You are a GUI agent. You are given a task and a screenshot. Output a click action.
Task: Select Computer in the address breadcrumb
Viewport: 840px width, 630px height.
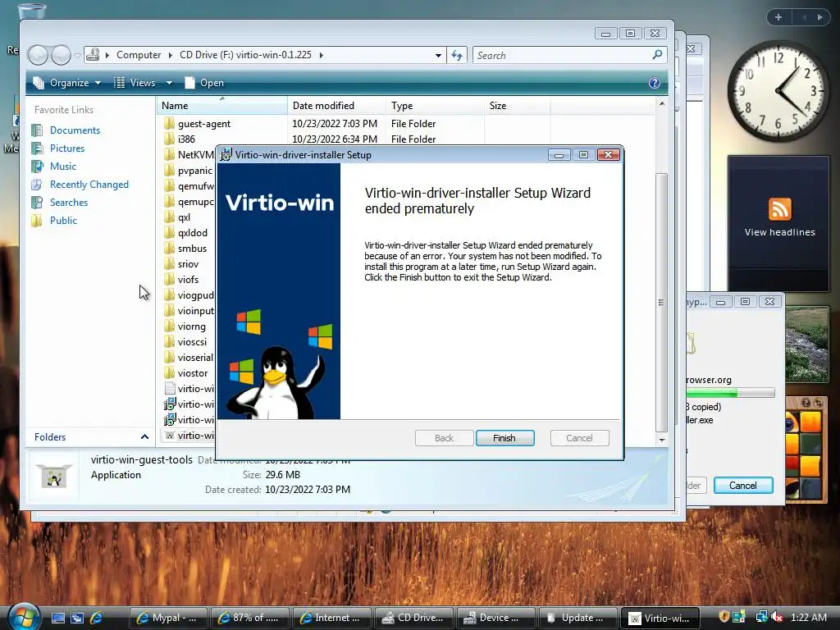(x=139, y=55)
